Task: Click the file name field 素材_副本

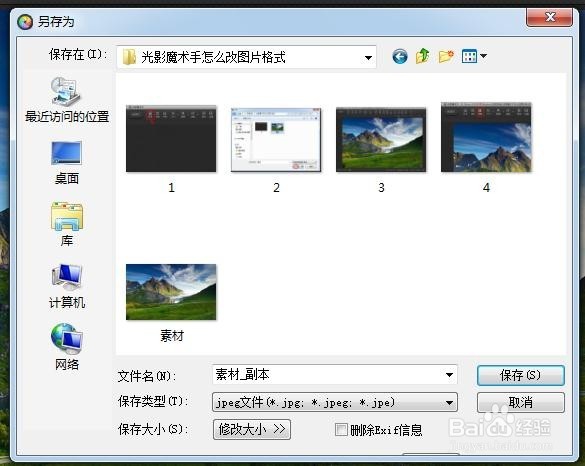Action: [335, 374]
